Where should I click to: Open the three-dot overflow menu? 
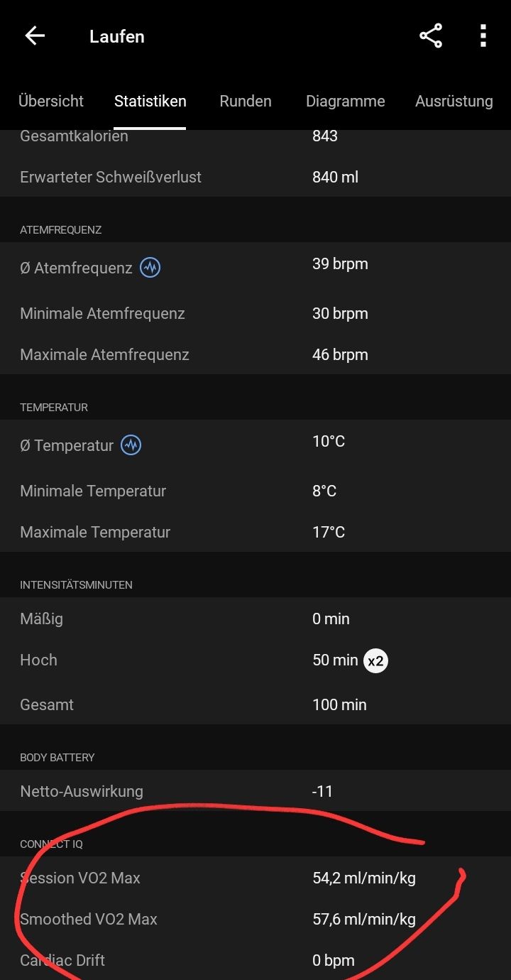click(483, 36)
